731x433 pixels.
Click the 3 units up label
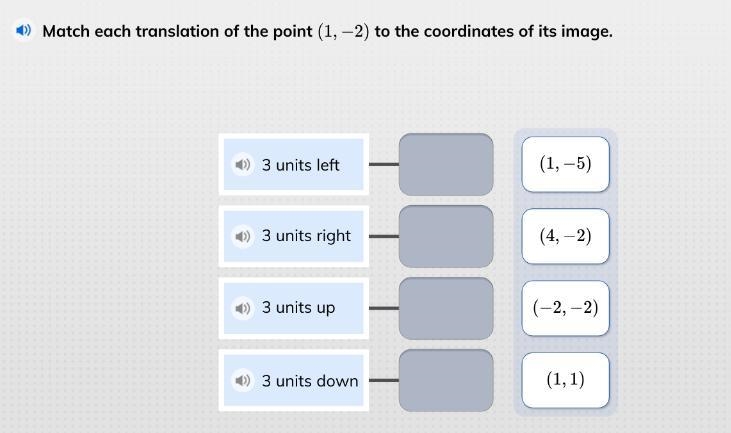tap(298, 308)
